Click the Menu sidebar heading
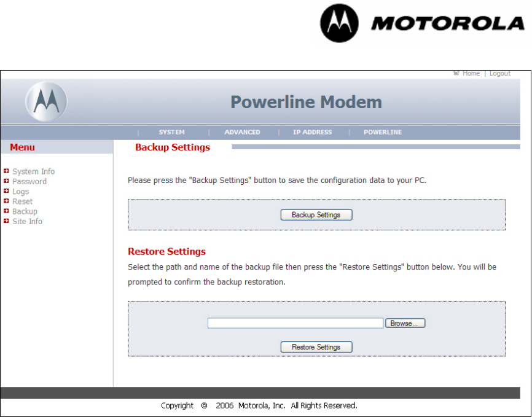The width and height of the screenshot is (532, 417). 22,147
